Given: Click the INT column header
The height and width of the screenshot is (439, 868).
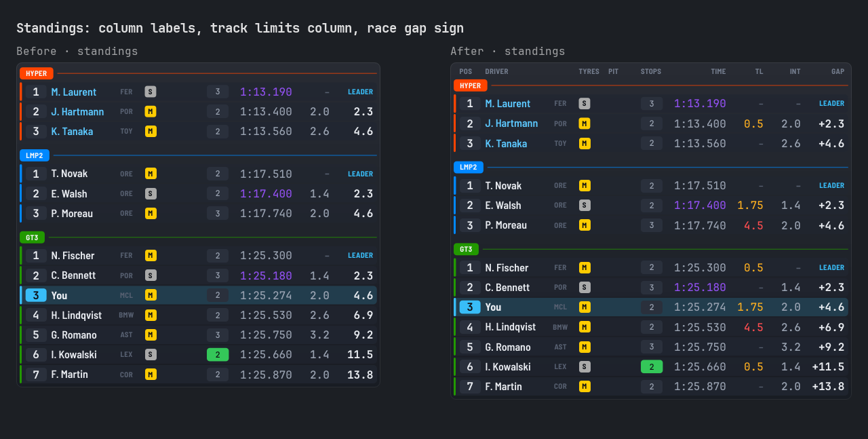Looking at the screenshot, I should 795,72.
